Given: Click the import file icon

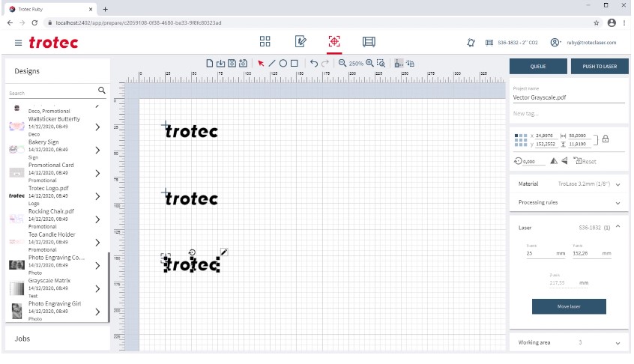Looking at the screenshot, I should 221,64.
